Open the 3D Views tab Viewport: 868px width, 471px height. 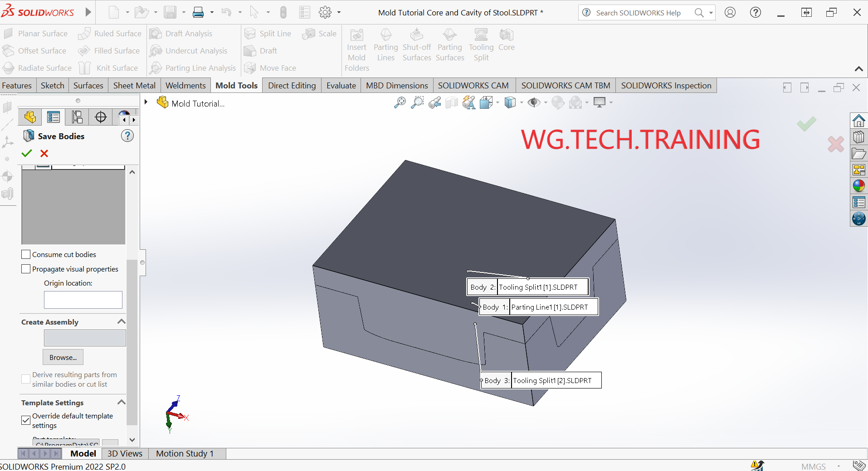coord(125,453)
